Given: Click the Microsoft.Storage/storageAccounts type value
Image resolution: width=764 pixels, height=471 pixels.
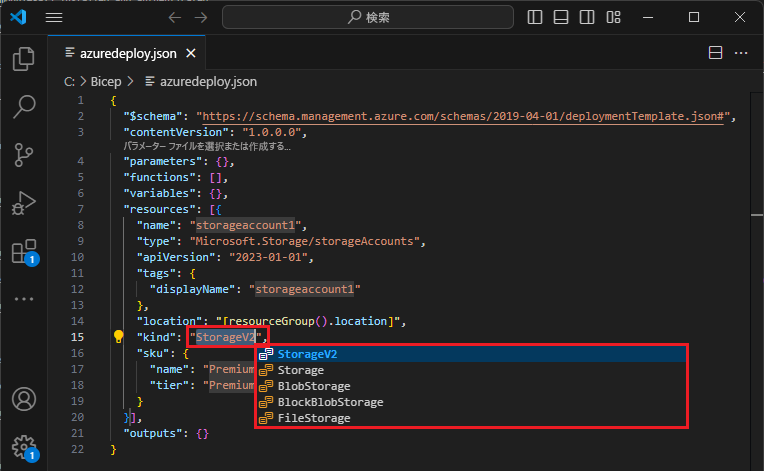Looking at the screenshot, I should [305, 241].
